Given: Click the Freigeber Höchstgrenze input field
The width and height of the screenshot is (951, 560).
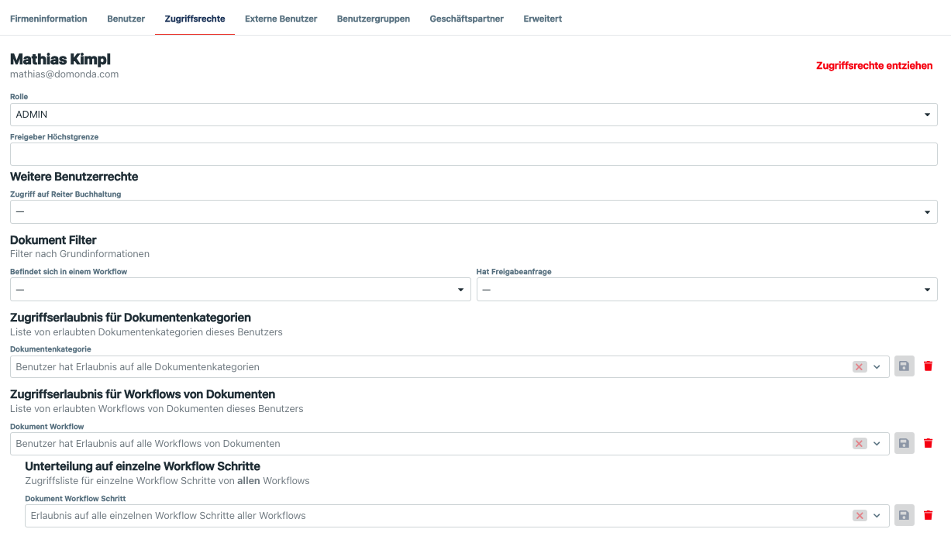Looking at the screenshot, I should 473,154.
